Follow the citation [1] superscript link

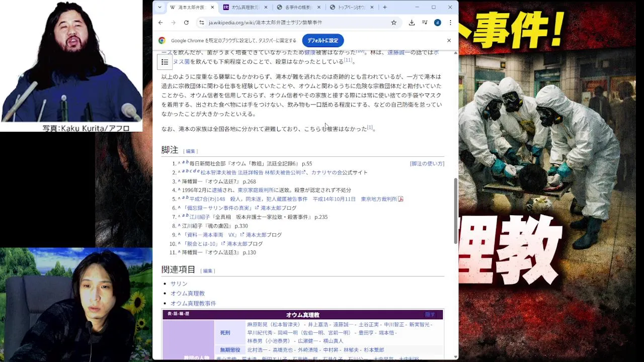(370, 128)
